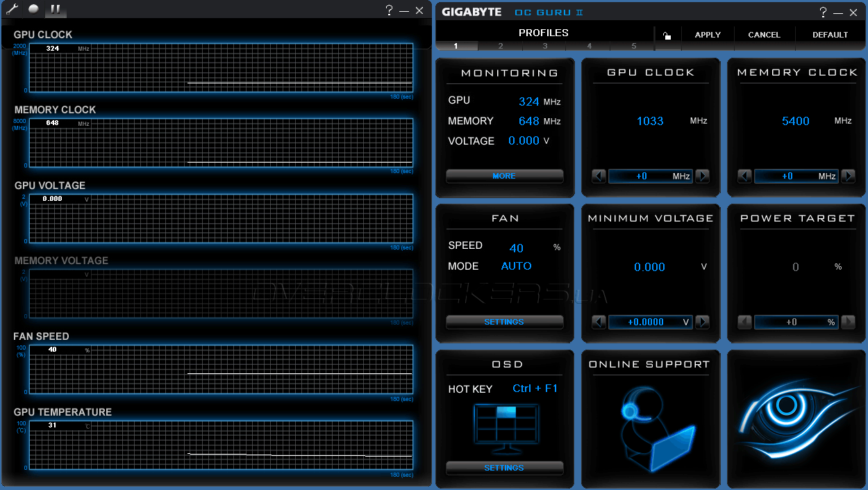
Task: Click the memory clock offset +0 MHz field
Action: [796, 176]
